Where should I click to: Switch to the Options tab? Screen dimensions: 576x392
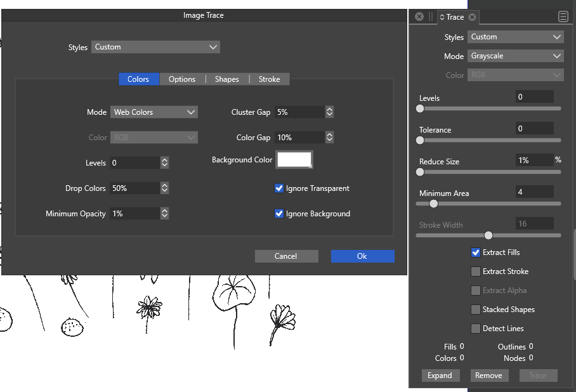182,79
